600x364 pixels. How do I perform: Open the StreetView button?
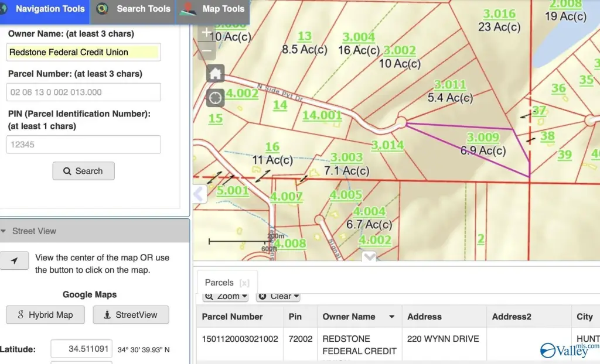point(131,315)
